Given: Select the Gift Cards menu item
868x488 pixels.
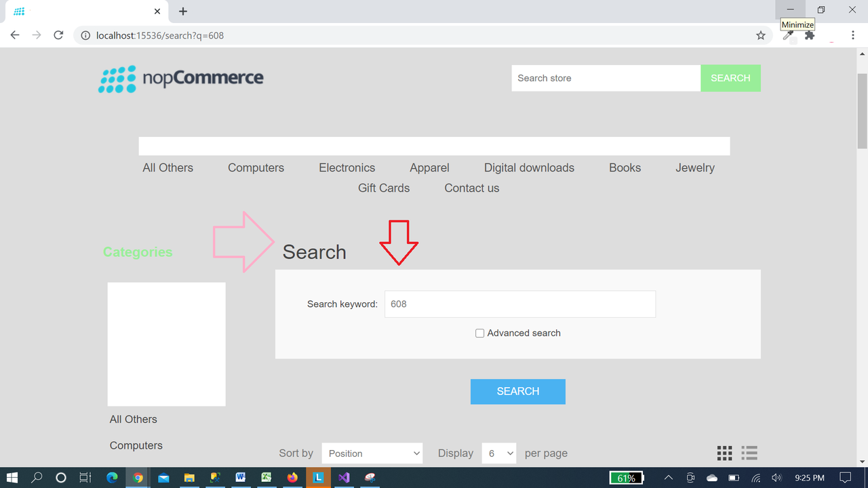Looking at the screenshot, I should coord(384,188).
